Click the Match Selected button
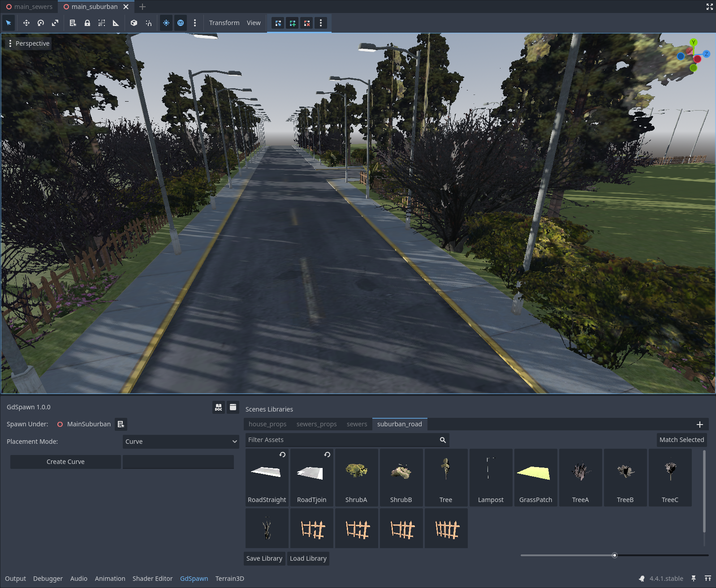Screen dimensions: 716x588 (682, 440)
